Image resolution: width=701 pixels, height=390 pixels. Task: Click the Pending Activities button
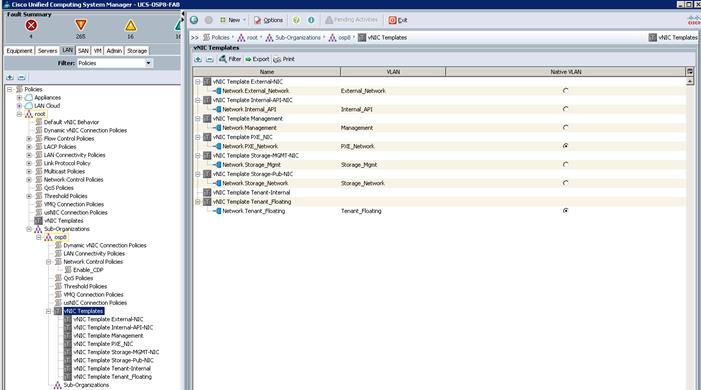(x=351, y=20)
